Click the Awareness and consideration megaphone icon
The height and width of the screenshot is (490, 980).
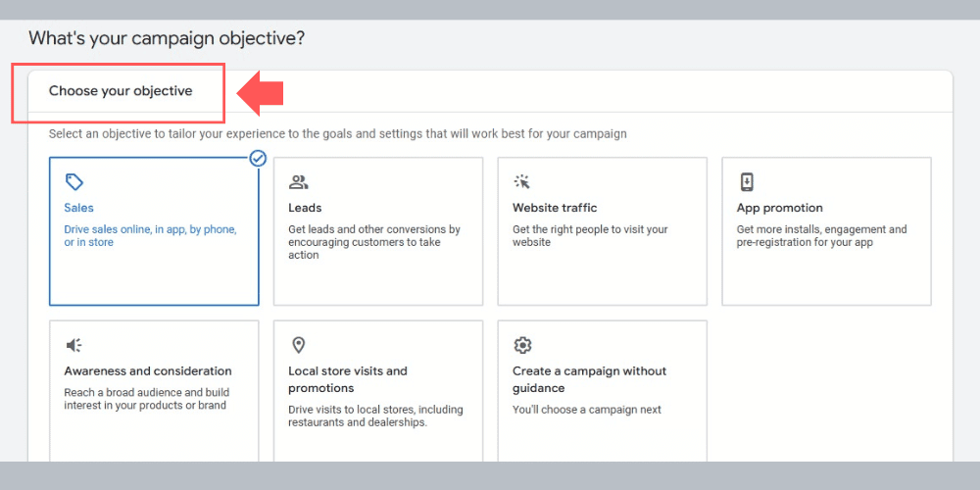(x=74, y=345)
